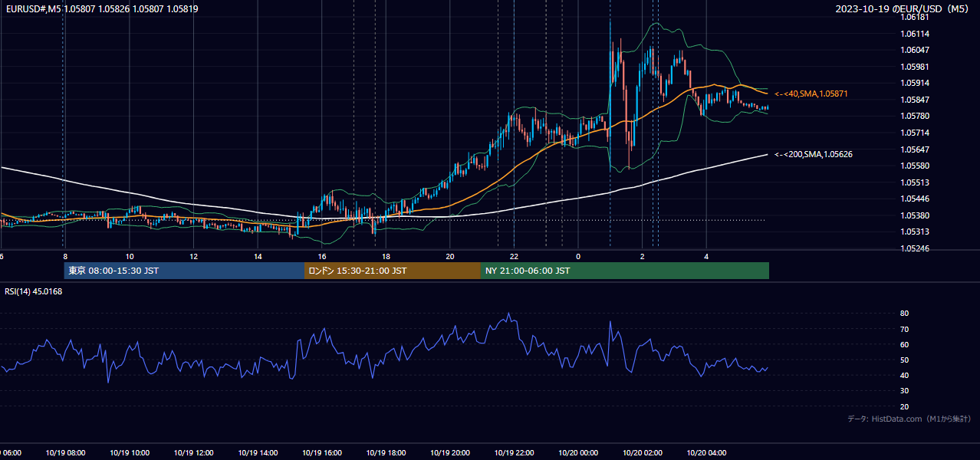Image resolution: width=980 pixels, height=460 pixels.
Task: Click hour label 18 under price chart
Action: (386, 256)
